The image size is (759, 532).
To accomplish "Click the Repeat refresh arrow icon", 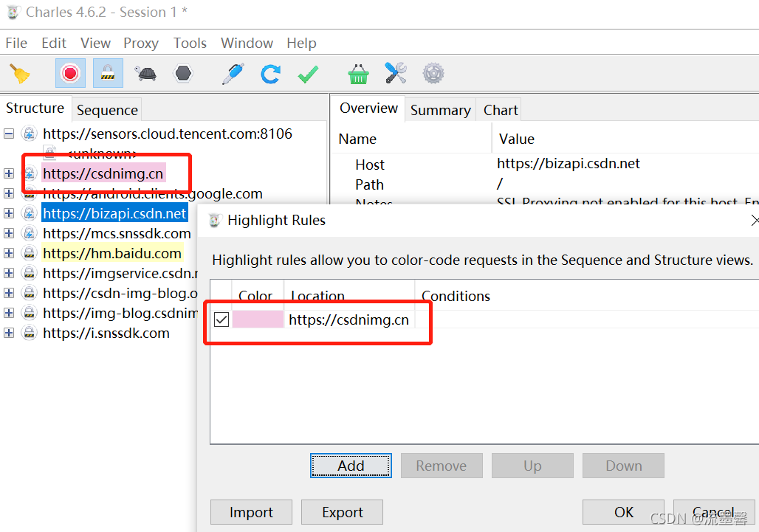I will [270, 74].
